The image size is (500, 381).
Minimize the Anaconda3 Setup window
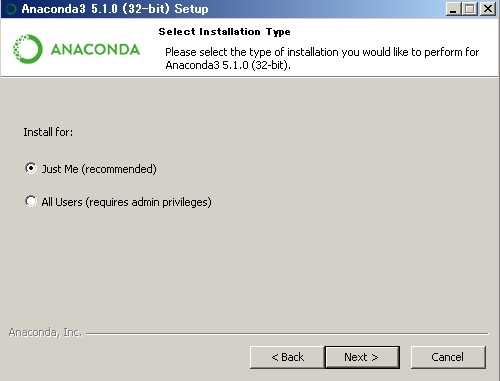[x=453, y=9]
